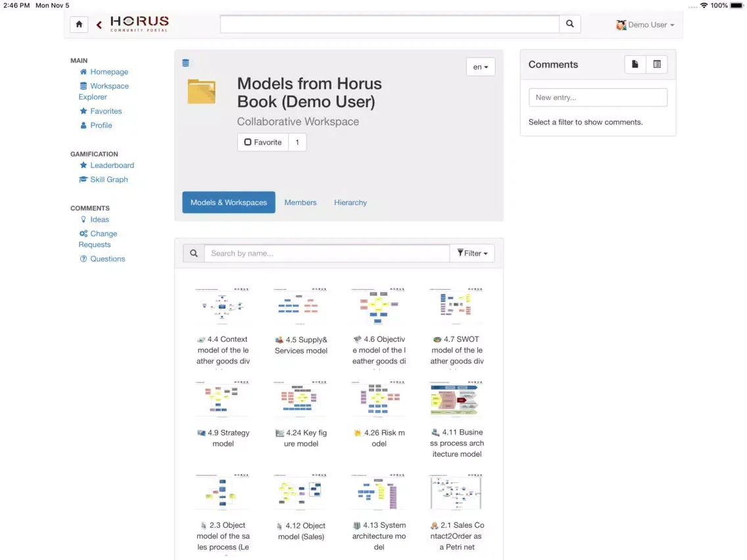The width and height of the screenshot is (747, 560).
Task: Go to Favorites in the sidebar
Action: point(106,111)
